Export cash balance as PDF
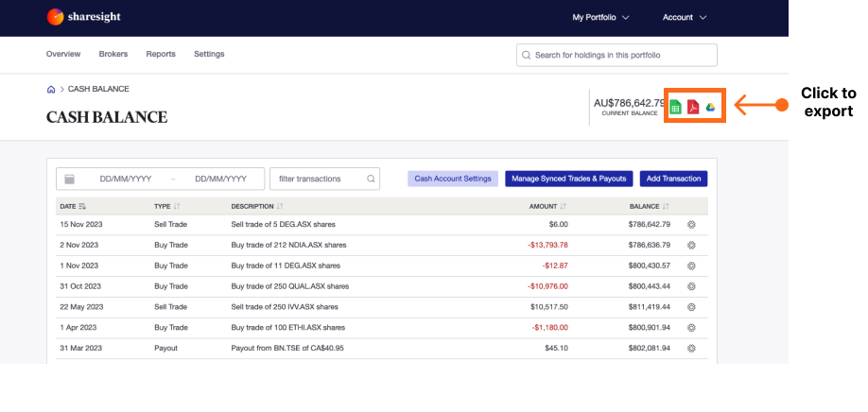The image size is (868, 412). coord(693,107)
